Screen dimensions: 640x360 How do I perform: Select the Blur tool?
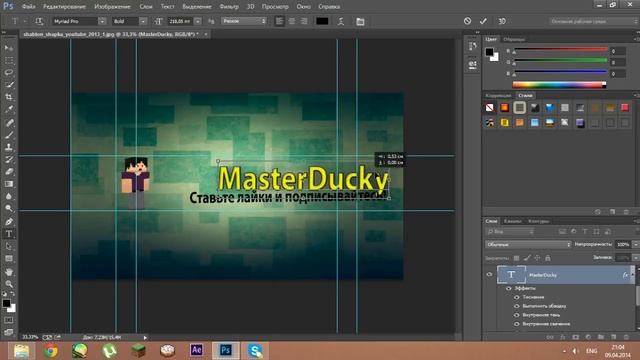[9, 196]
